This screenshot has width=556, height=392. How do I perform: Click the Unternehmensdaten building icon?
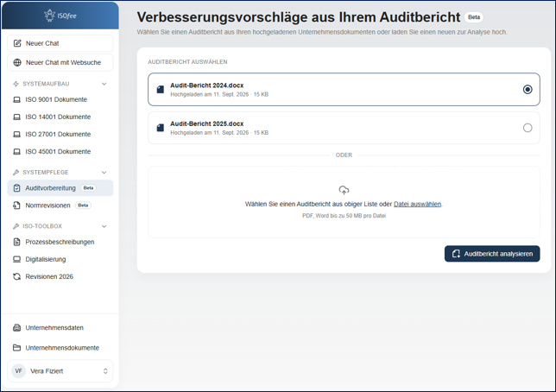16,328
